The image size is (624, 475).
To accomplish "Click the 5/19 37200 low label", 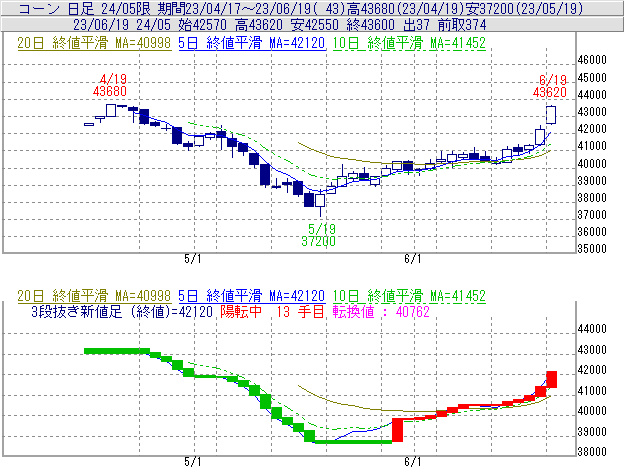I will click(318, 235).
